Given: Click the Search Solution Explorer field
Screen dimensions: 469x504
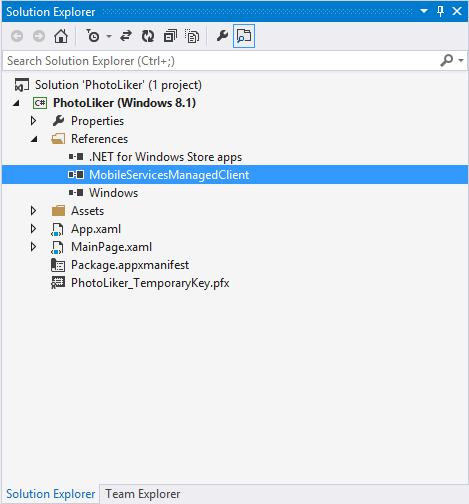Looking at the screenshot, I should click(220, 61).
